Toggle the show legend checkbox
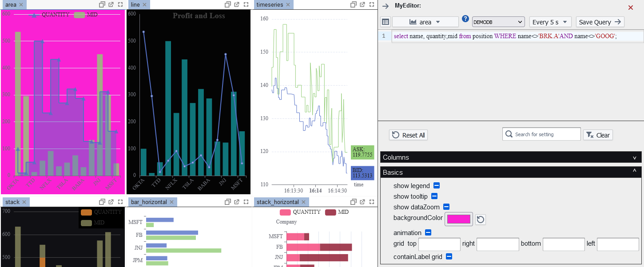 click(437, 186)
